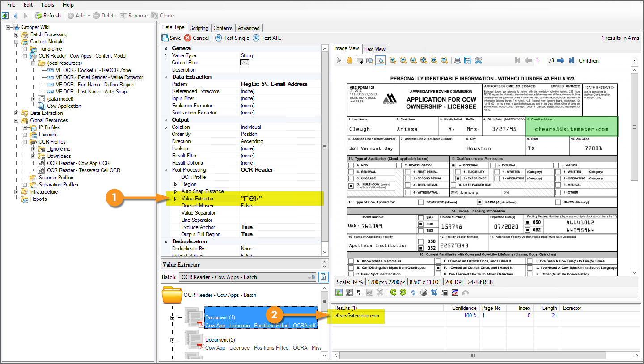Select the cfears5sitemeter.com result row
Image resolution: width=644 pixels, height=364 pixels.
[356, 316]
